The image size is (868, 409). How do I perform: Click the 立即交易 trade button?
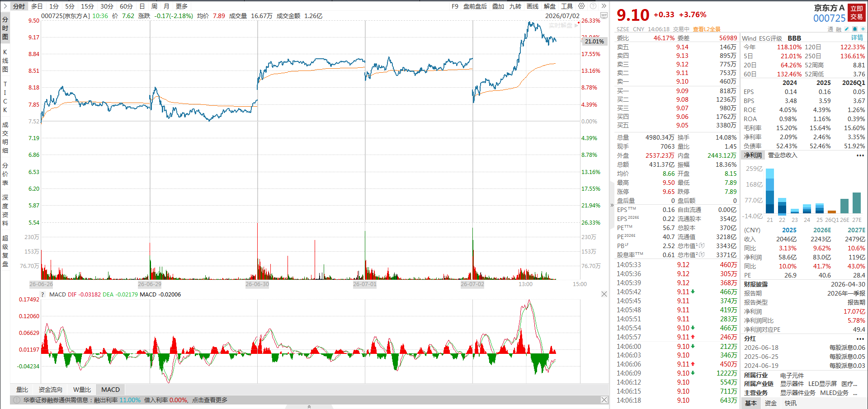coord(856,13)
